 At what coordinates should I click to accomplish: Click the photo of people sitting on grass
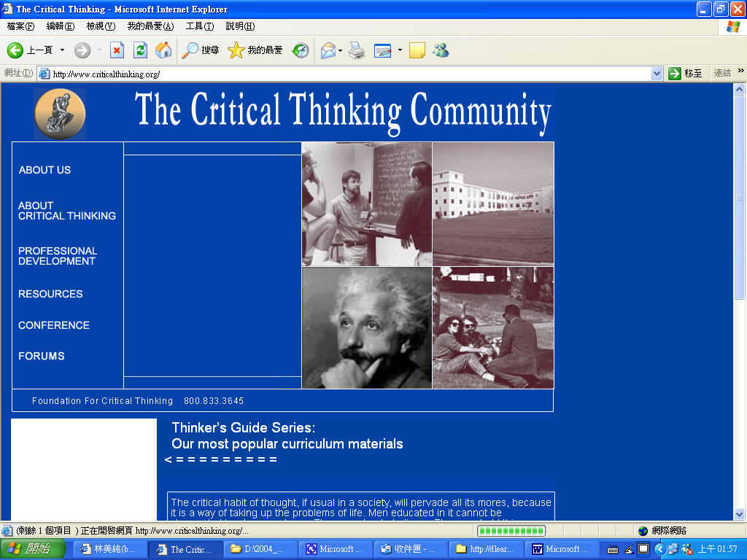tap(493, 327)
